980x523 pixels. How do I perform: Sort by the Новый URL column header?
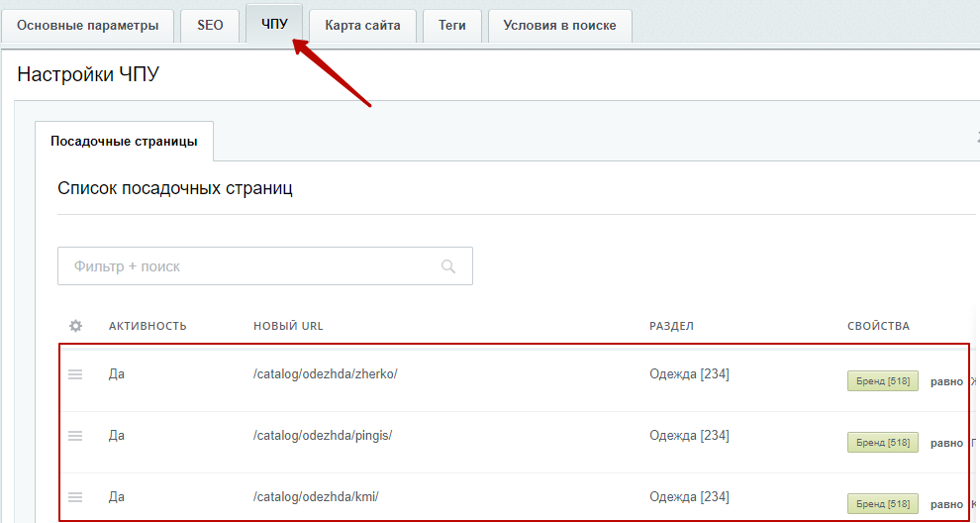288,326
